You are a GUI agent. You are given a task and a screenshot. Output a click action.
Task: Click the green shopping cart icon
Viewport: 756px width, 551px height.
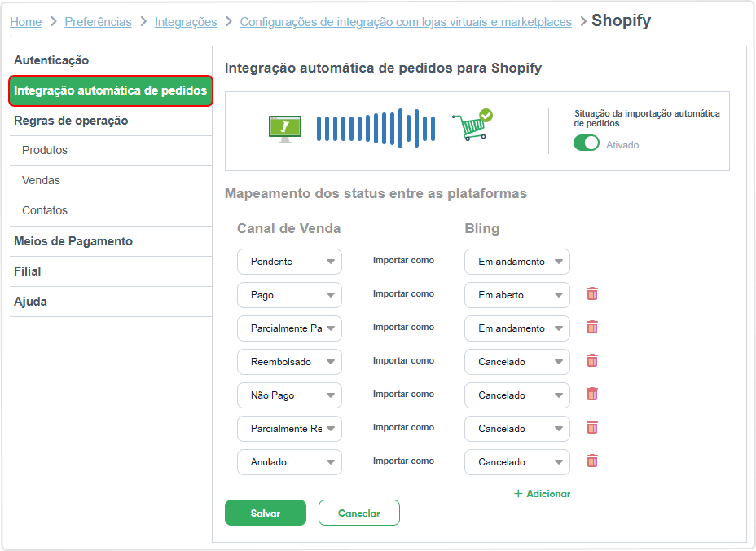(472, 125)
